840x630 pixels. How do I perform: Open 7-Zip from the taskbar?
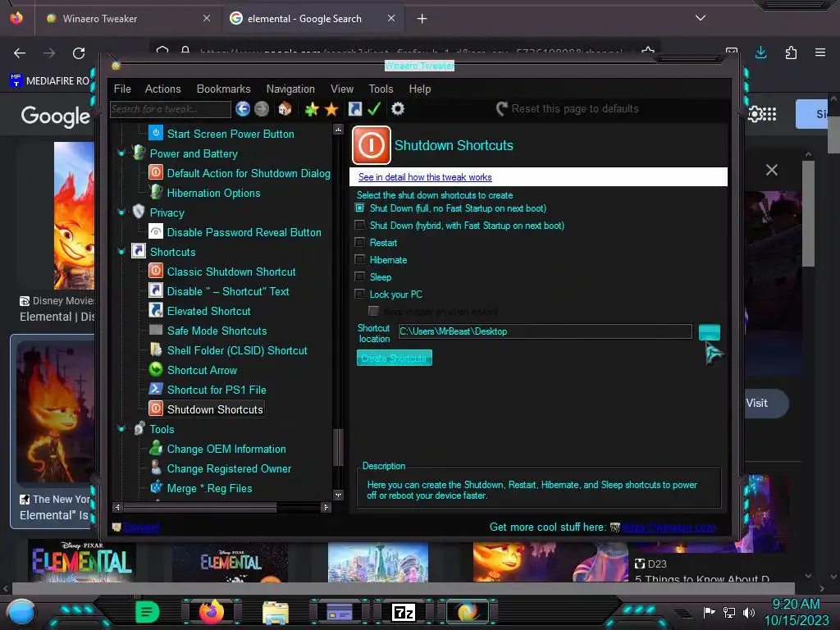pos(404,612)
